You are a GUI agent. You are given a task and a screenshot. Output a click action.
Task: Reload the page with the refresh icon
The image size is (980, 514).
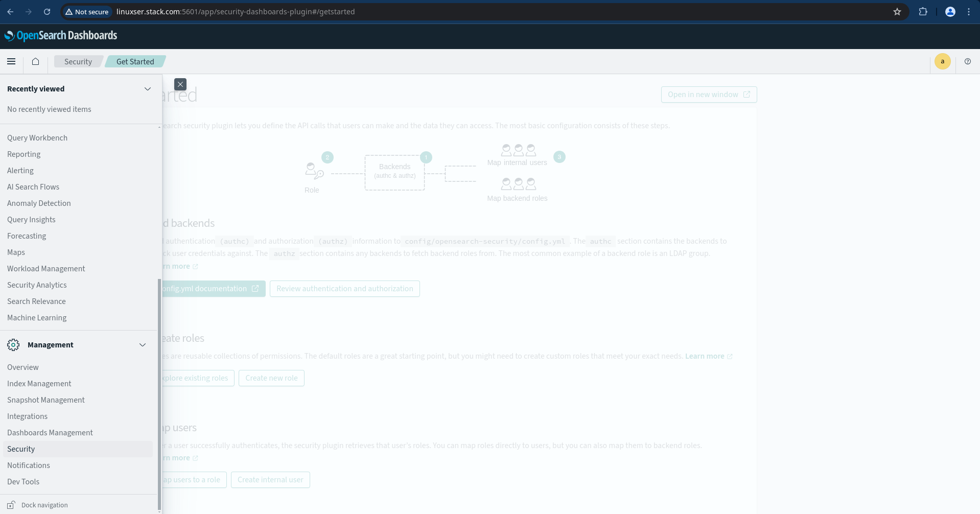click(47, 11)
